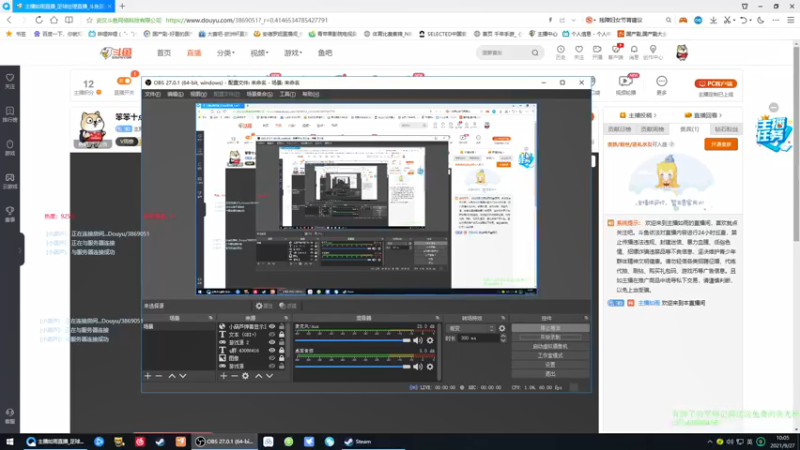Toggle lock on 图像 source
Viewport: 800px width, 450px height.
click(282, 358)
